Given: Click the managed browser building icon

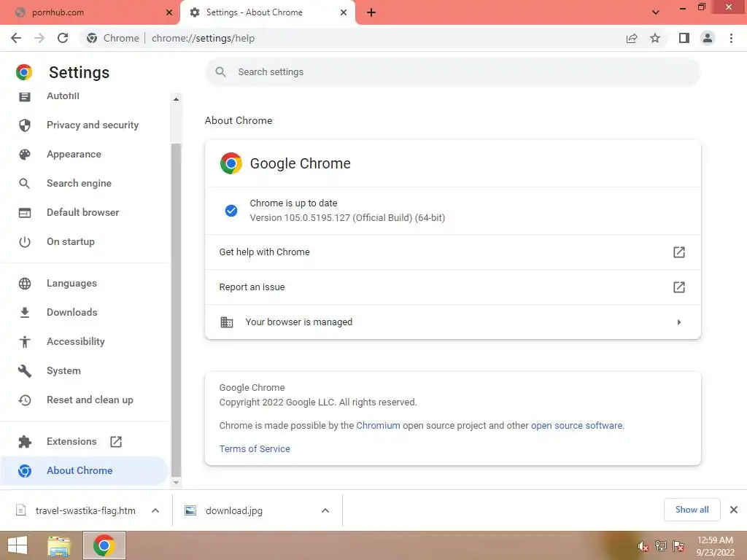Looking at the screenshot, I should click(227, 322).
